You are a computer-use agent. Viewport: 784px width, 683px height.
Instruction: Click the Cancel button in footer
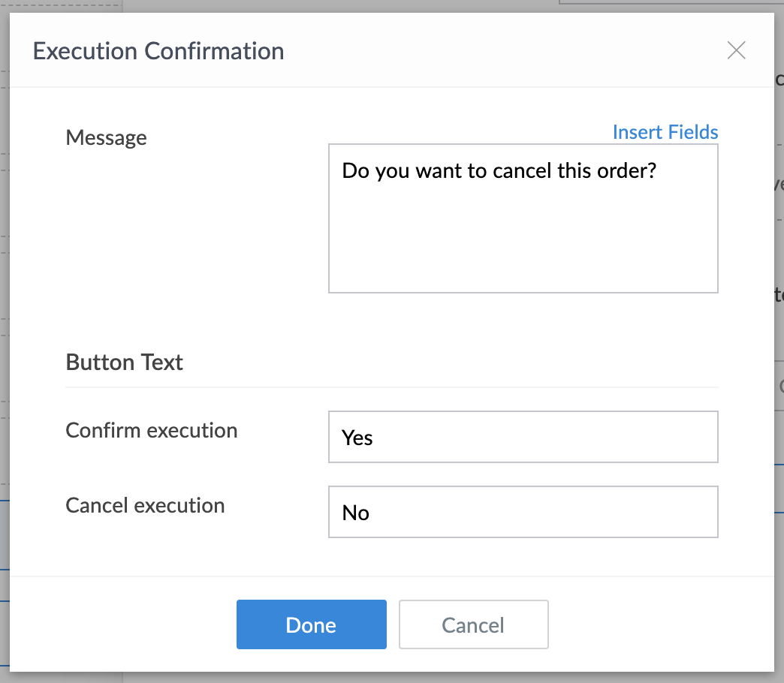pyautogui.click(x=473, y=624)
